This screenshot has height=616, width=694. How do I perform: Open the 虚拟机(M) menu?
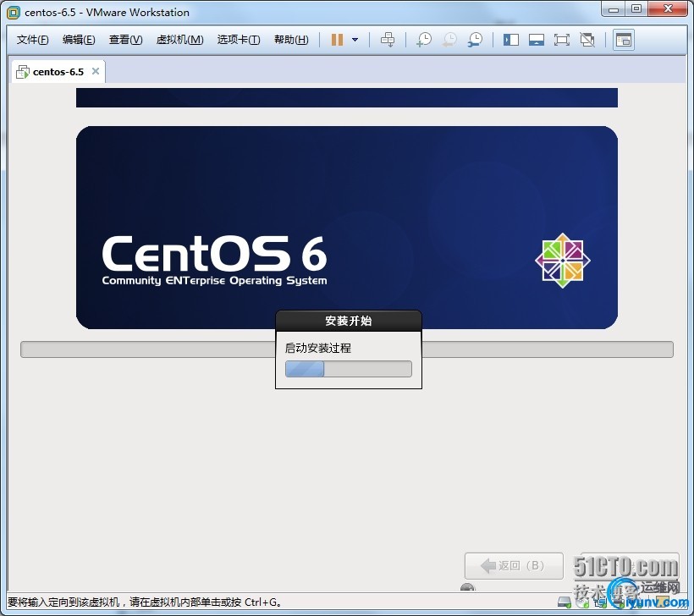pos(179,40)
